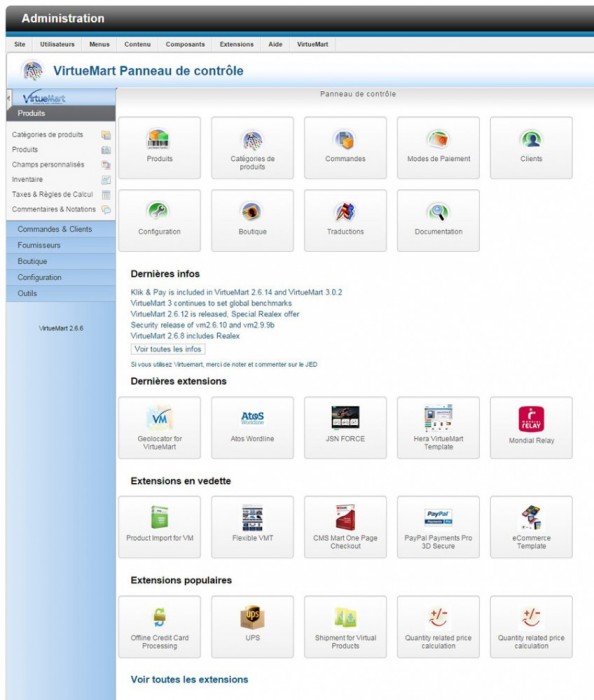
Task: Open the Traductions icon tile
Action: 345,221
